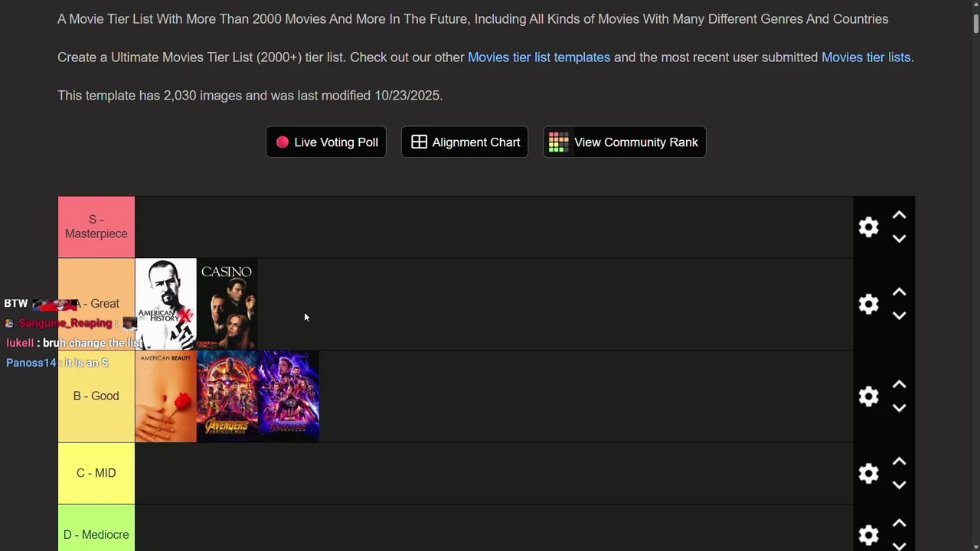Image resolution: width=980 pixels, height=551 pixels.
Task: Move S - Masterpiece row down with chevron
Action: tap(900, 239)
